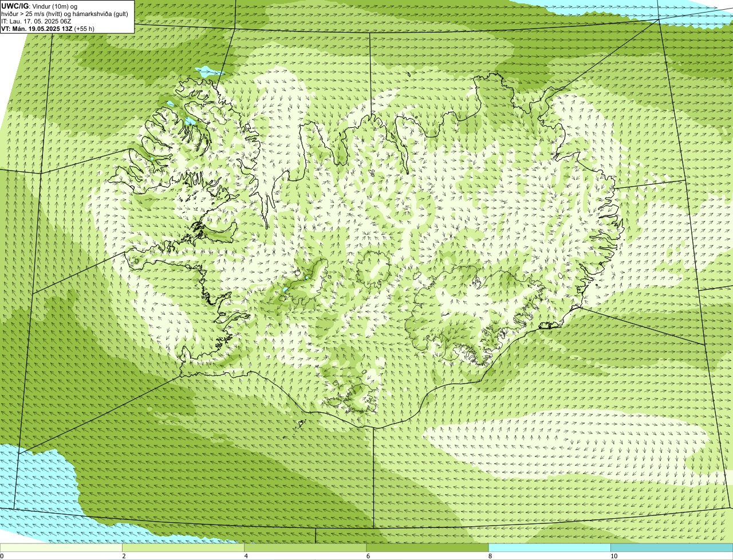Click the "2" tick label on the color scale
The width and height of the screenshot is (733, 560).
click(x=124, y=556)
